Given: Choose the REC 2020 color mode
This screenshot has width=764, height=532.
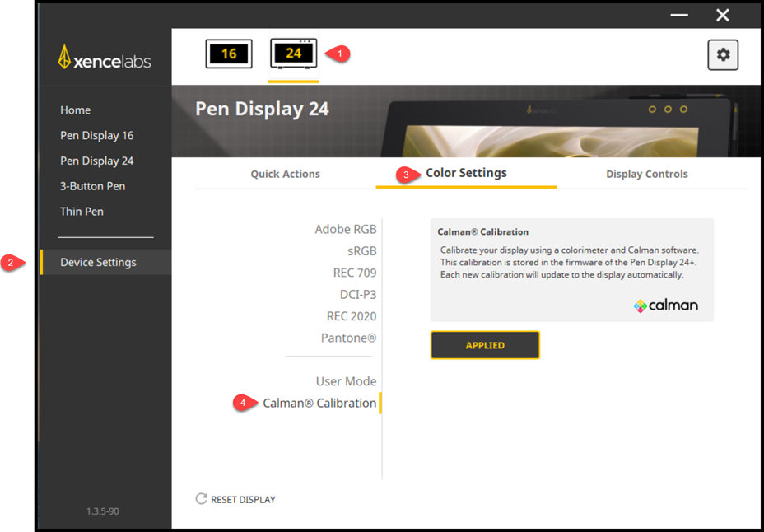Looking at the screenshot, I should coord(352,316).
